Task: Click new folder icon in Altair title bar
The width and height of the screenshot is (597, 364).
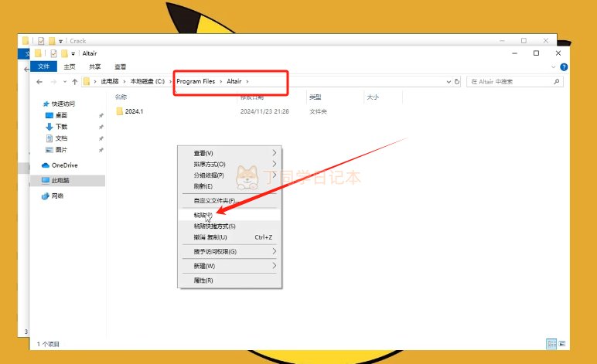Action: (x=64, y=53)
